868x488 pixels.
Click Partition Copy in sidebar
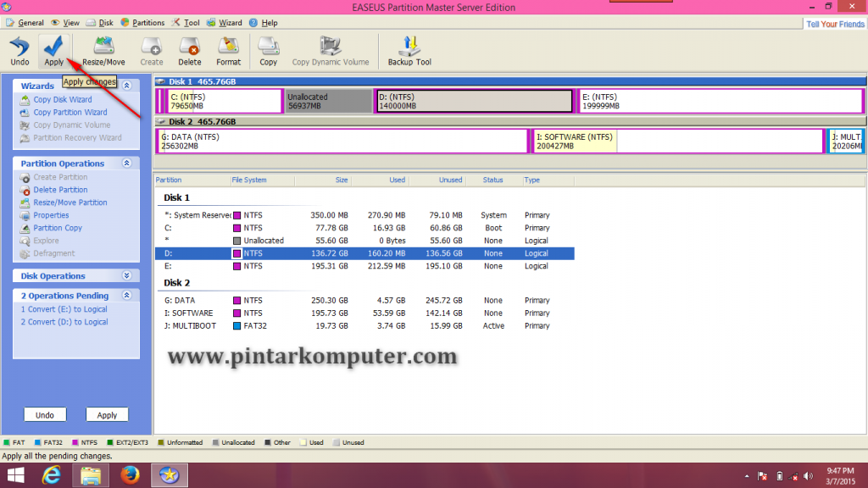51,228
